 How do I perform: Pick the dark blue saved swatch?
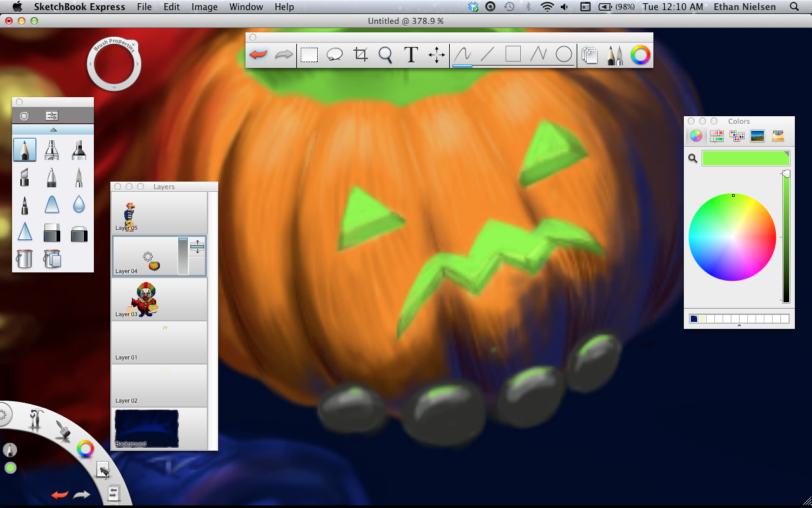[694, 319]
